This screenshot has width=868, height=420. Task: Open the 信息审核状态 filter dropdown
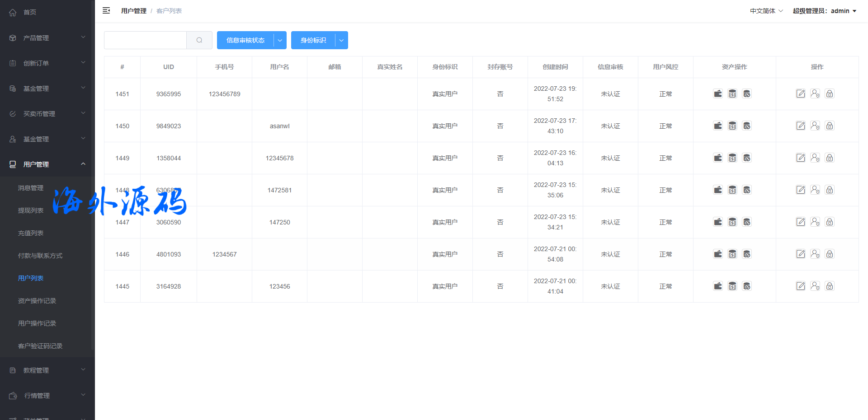pos(280,40)
